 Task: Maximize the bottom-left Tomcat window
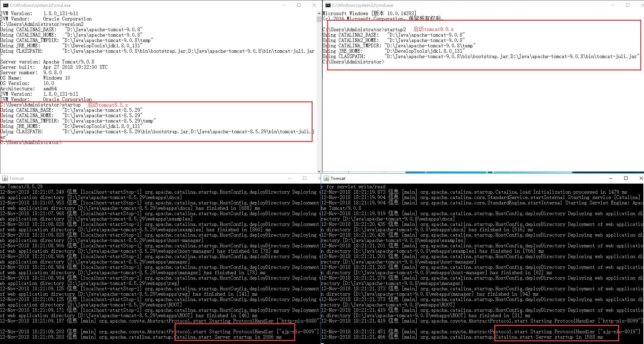click(x=305, y=178)
